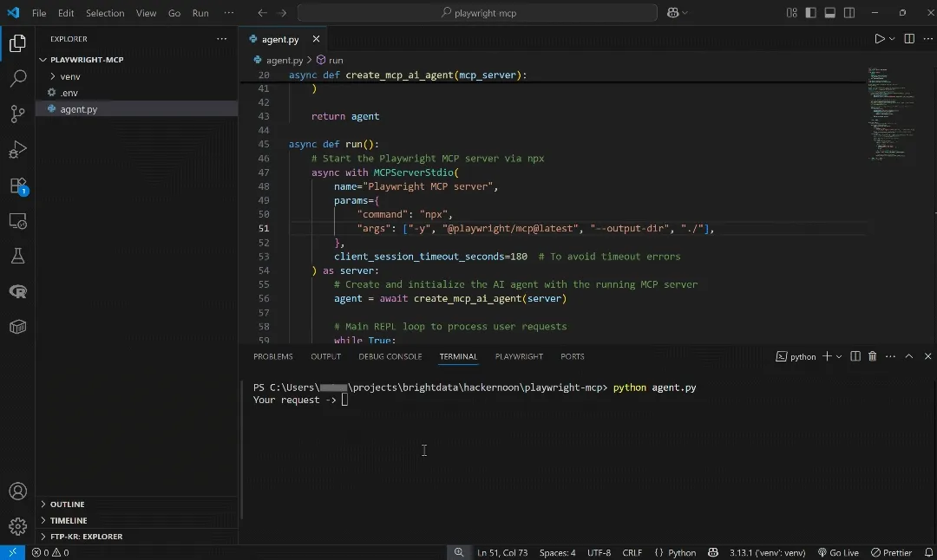Switch to the PORTS panel tab
The width and height of the screenshot is (937, 560).
tap(572, 356)
